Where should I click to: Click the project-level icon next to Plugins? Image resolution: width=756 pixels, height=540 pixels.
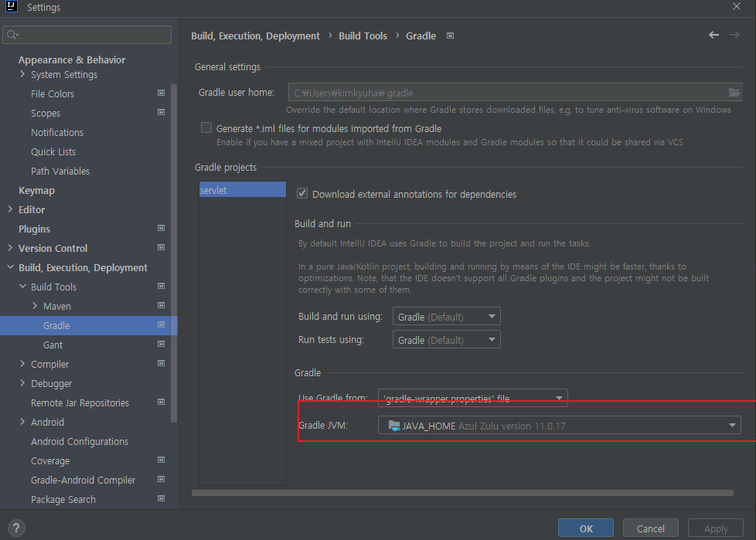pos(161,228)
